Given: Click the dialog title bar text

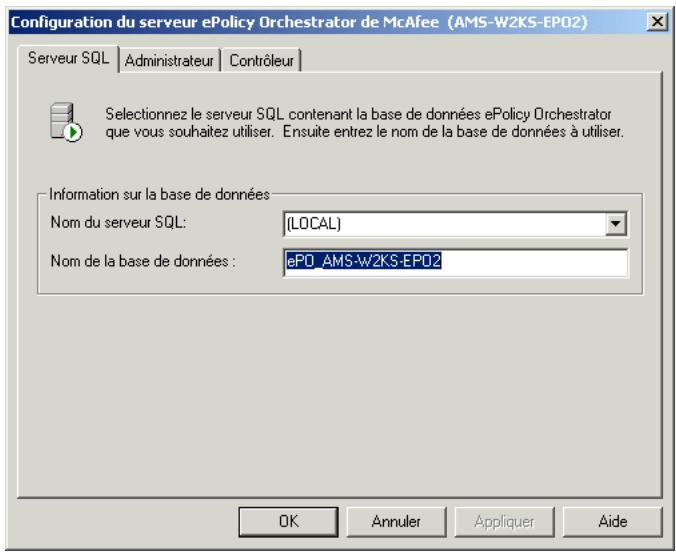Looking at the screenshot, I should (x=299, y=22).
